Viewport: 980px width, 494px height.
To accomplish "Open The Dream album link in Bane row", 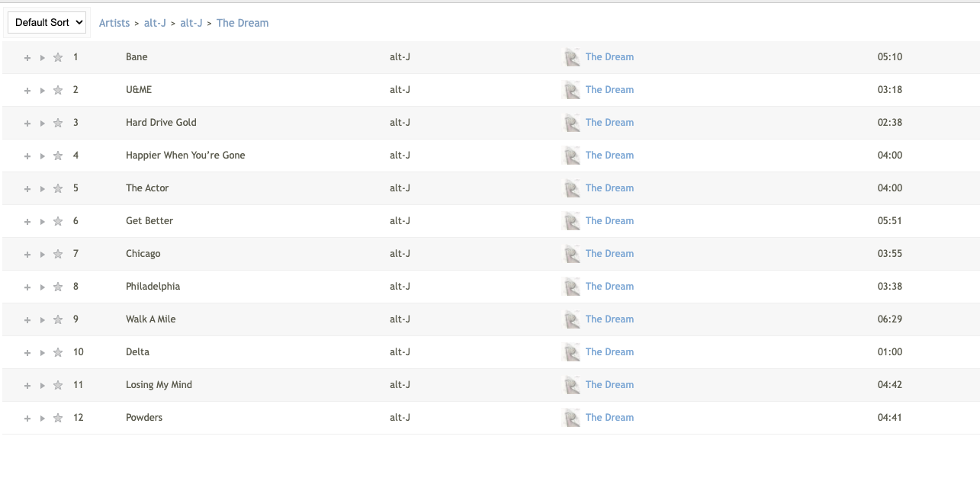I will tap(609, 57).
